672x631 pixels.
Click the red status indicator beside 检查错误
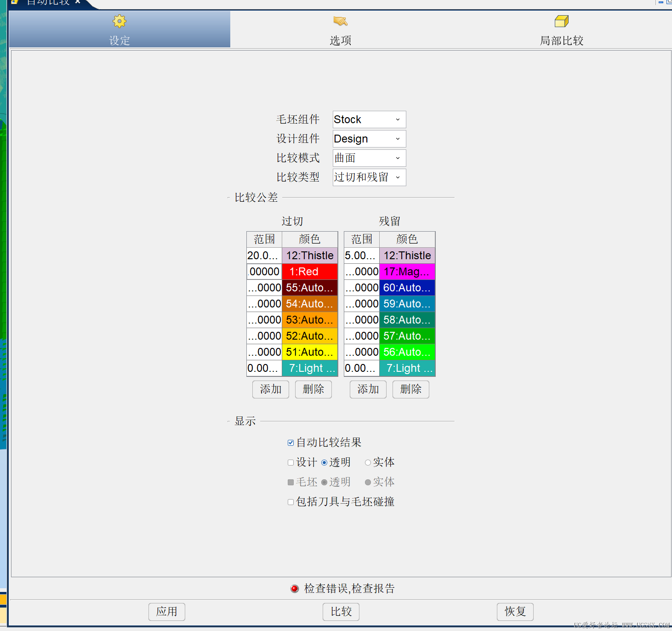(295, 589)
